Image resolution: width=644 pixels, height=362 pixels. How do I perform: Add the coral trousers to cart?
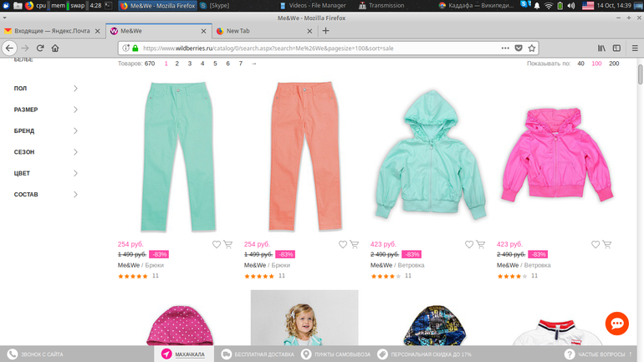coord(353,245)
